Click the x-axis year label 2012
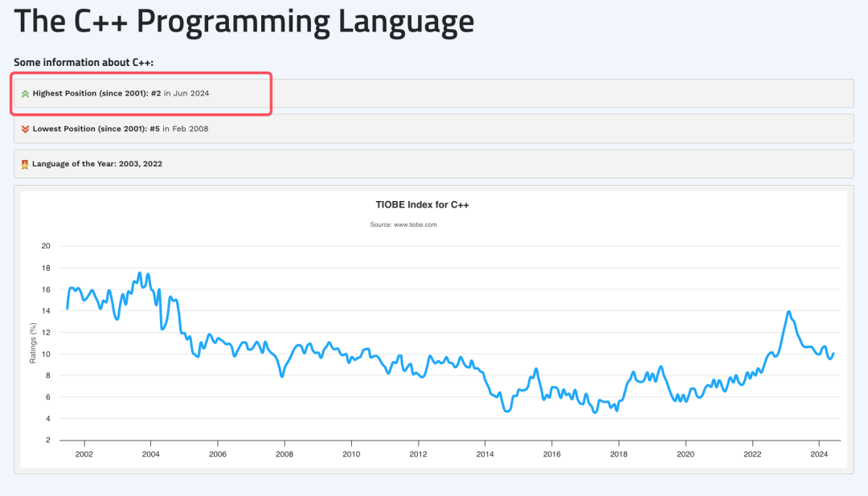Screen dimensions: 868x496 pyautogui.click(x=418, y=454)
